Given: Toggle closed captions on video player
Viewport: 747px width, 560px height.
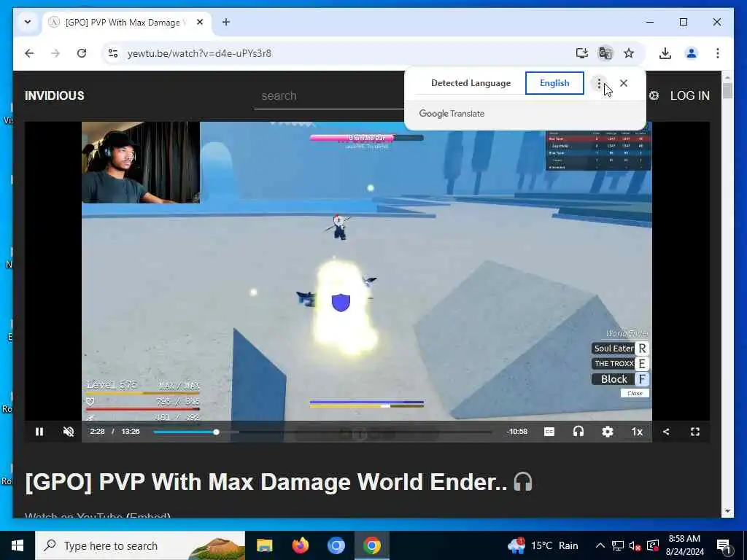Looking at the screenshot, I should (549, 432).
